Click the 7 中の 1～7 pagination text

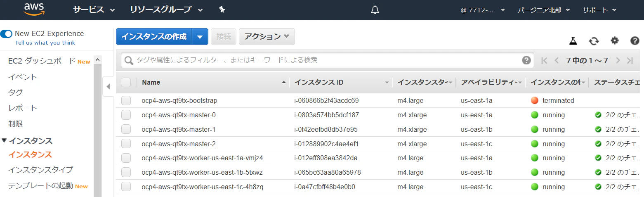[587, 61]
